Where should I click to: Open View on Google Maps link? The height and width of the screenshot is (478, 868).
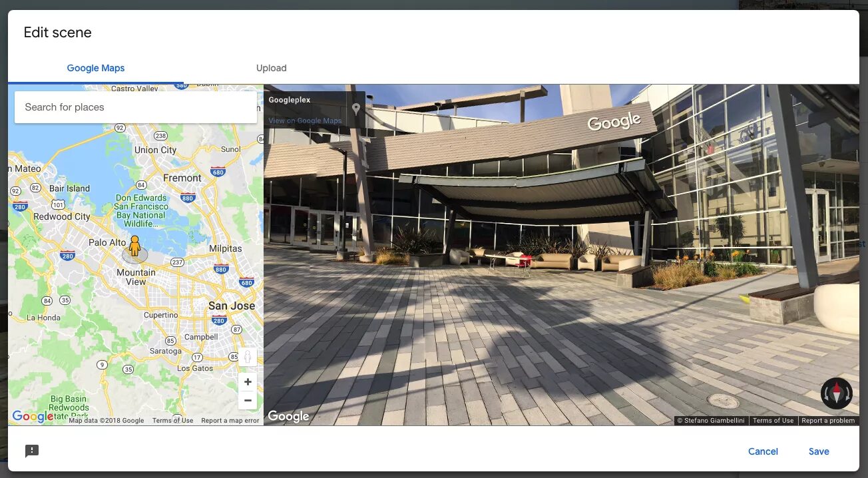305,120
